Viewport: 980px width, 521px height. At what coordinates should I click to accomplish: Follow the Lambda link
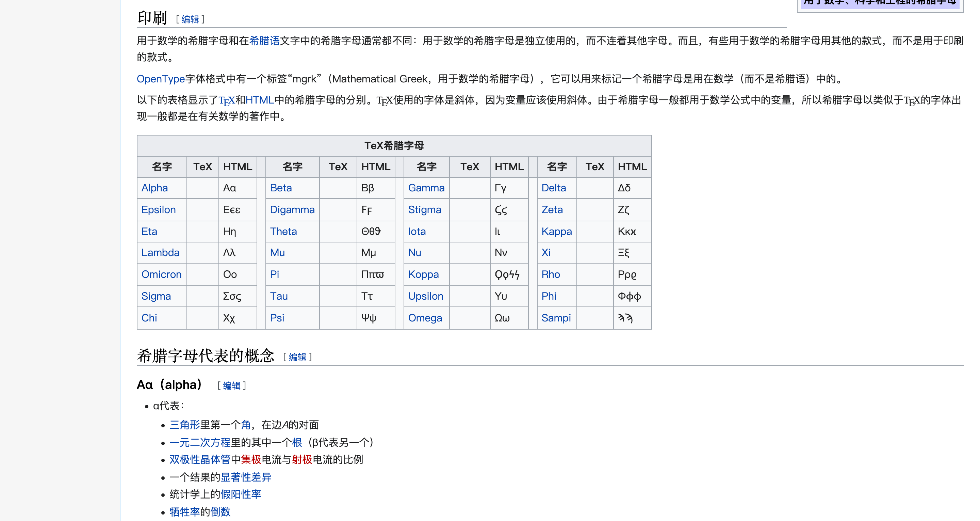coord(160,253)
